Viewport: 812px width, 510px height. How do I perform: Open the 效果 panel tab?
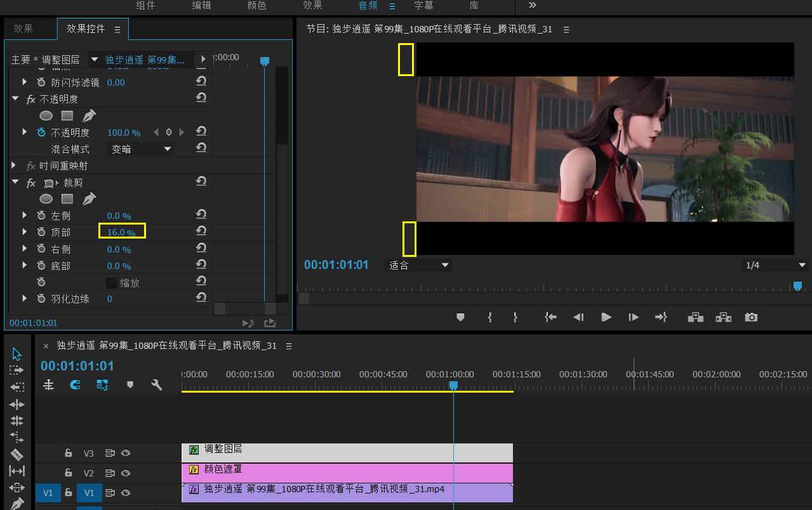click(23, 29)
